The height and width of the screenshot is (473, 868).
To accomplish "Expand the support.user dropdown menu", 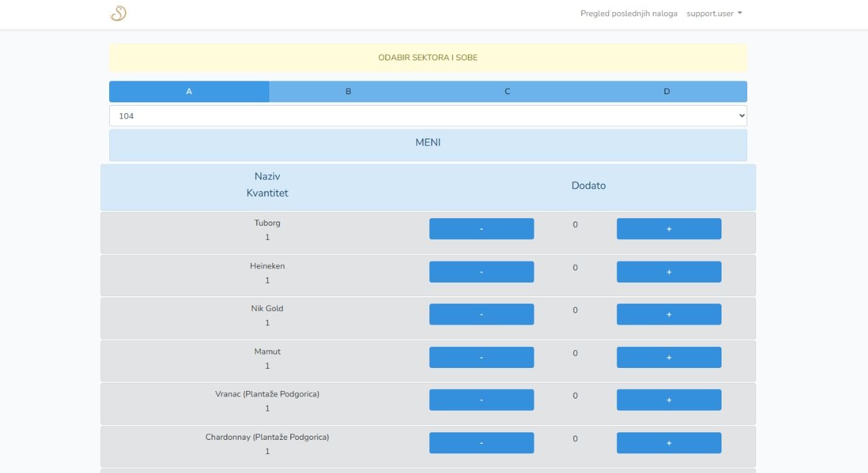I will tap(714, 14).
